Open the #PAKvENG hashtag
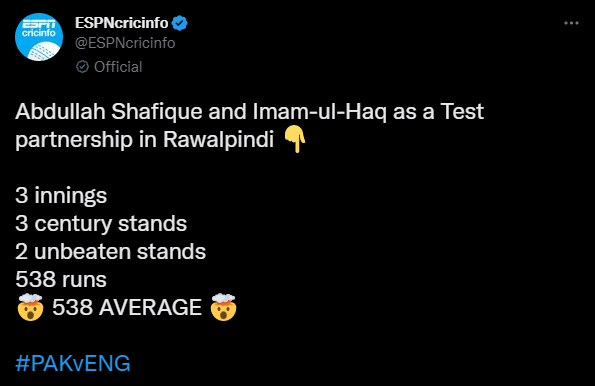This screenshot has width=595, height=386. click(x=73, y=363)
